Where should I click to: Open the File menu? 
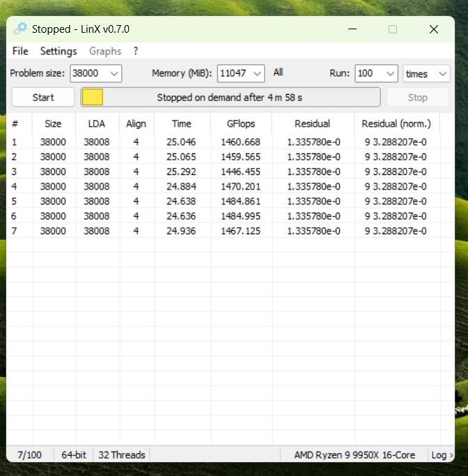[20, 51]
